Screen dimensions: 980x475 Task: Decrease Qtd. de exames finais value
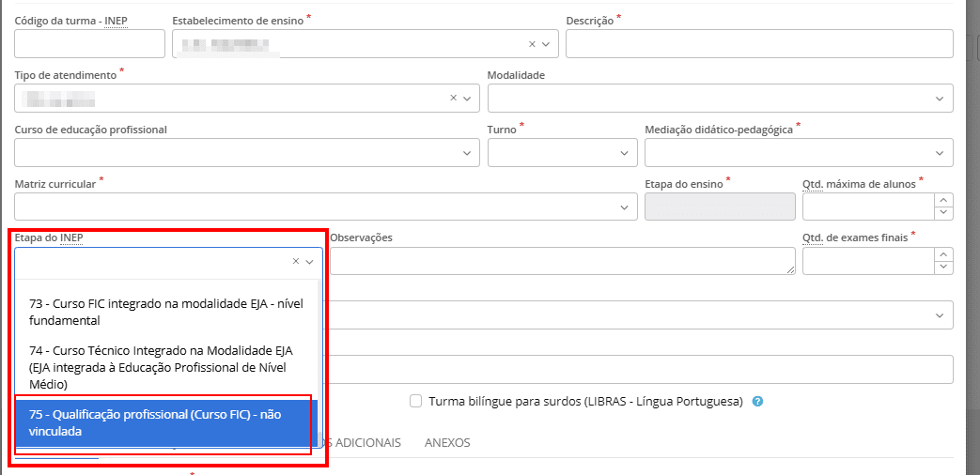(943, 268)
